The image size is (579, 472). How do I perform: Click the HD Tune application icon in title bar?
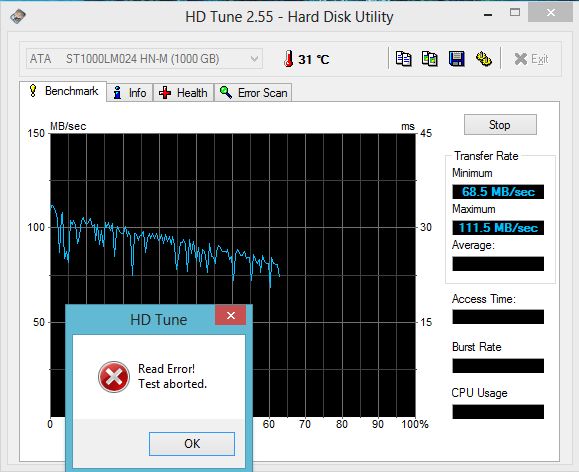(18, 16)
